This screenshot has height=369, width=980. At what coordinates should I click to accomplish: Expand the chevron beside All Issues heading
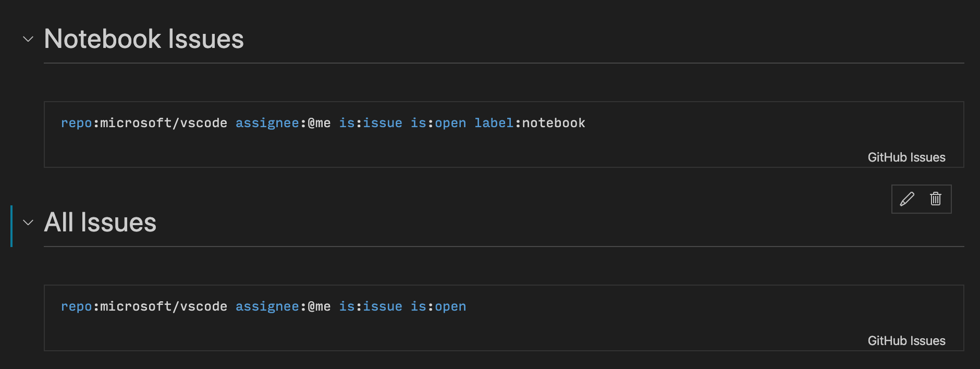coord(27,223)
